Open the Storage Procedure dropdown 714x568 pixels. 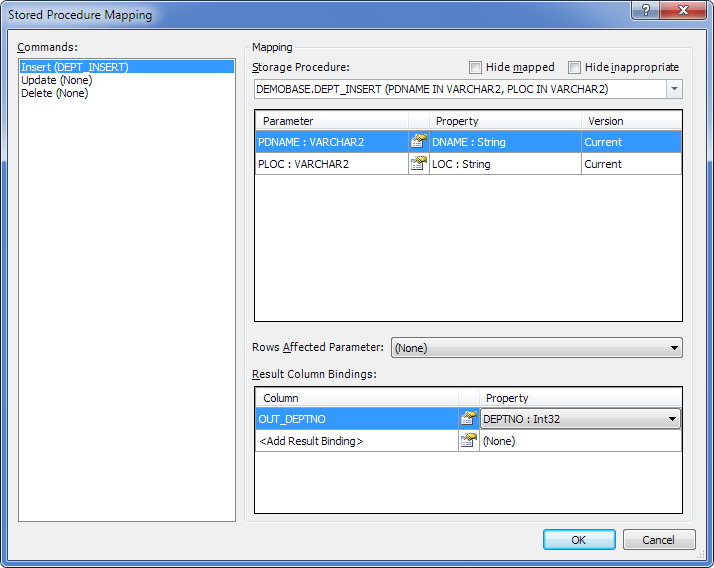point(674,89)
